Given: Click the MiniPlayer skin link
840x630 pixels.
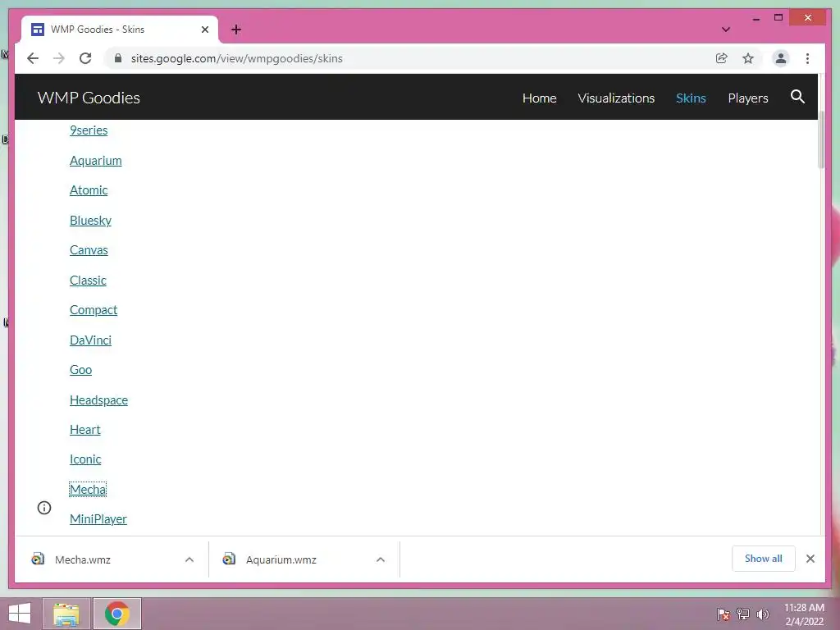Looking at the screenshot, I should (x=98, y=519).
